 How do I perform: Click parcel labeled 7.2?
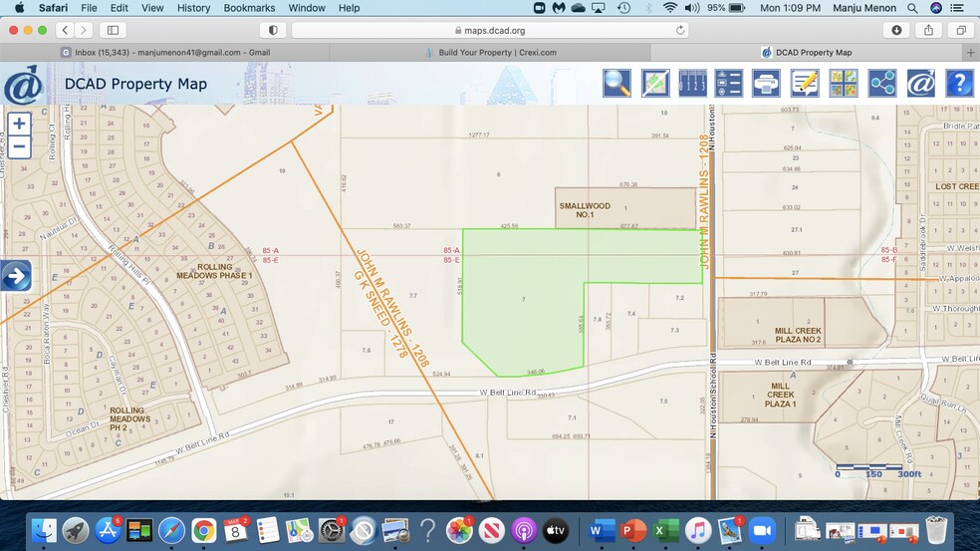click(x=679, y=298)
